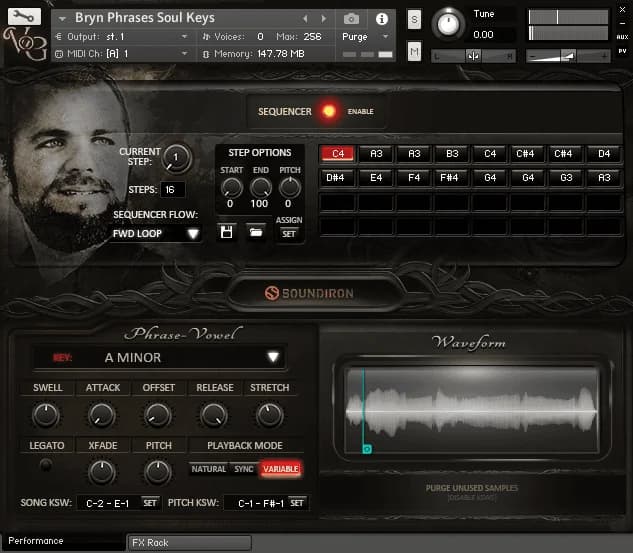
Task: Solo the instrument with the S button
Action: [414, 20]
